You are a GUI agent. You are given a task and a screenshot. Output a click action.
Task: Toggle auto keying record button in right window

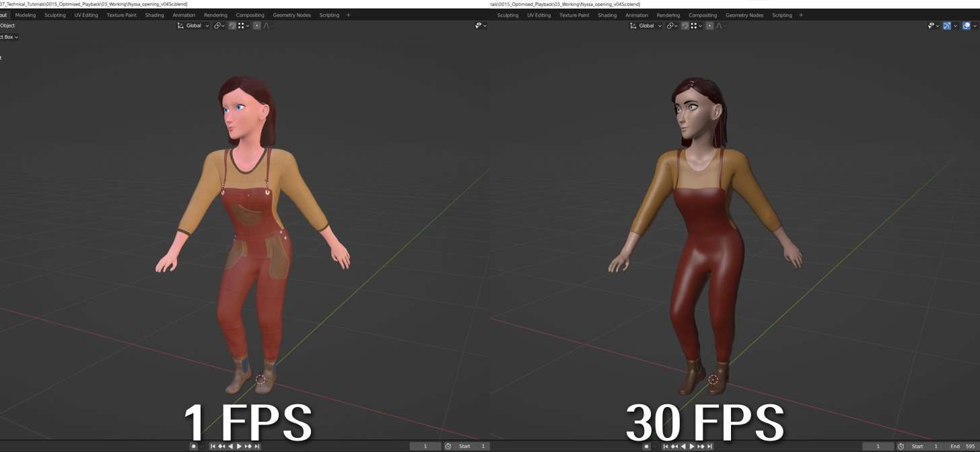646,446
